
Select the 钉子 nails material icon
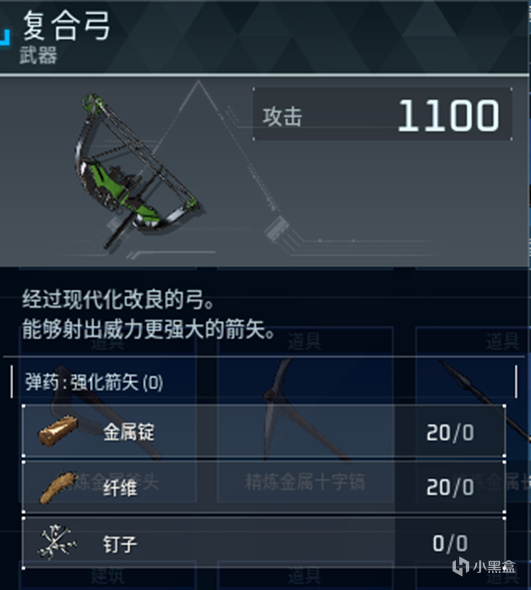(57, 542)
